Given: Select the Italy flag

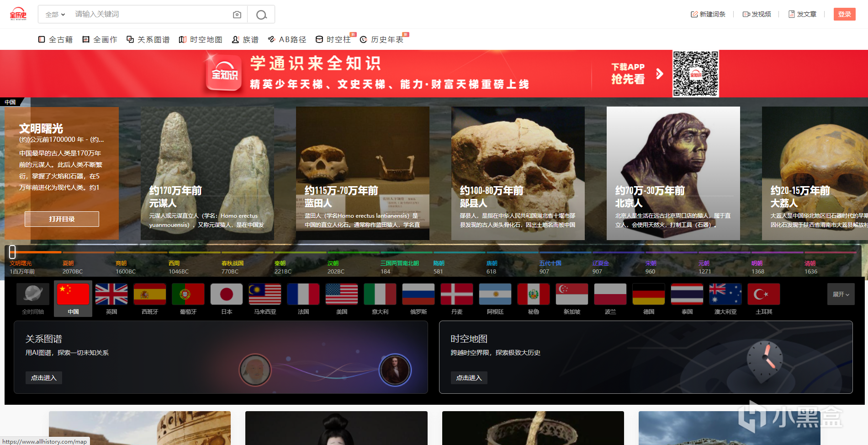Looking at the screenshot, I should 380,294.
